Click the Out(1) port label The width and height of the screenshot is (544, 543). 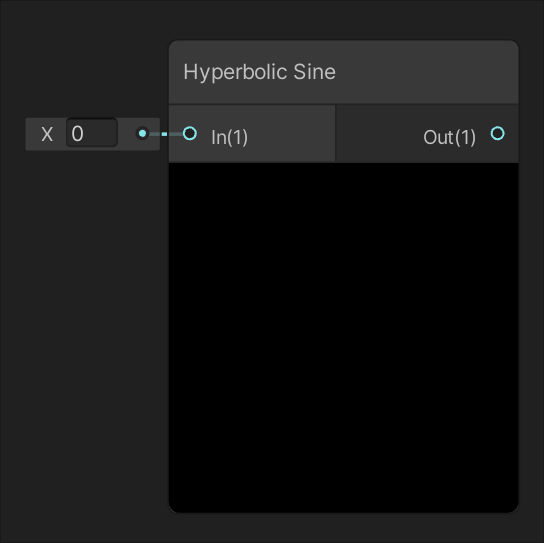(x=449, y=137)
